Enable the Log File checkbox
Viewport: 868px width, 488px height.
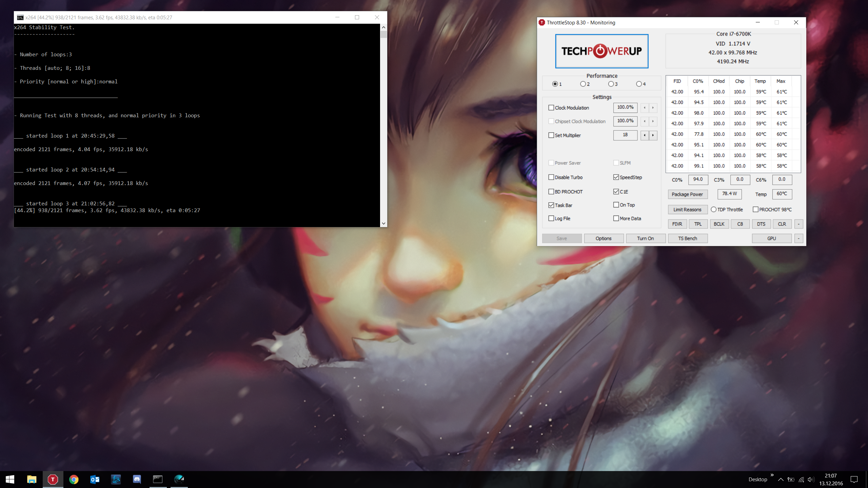click(551, 219)
